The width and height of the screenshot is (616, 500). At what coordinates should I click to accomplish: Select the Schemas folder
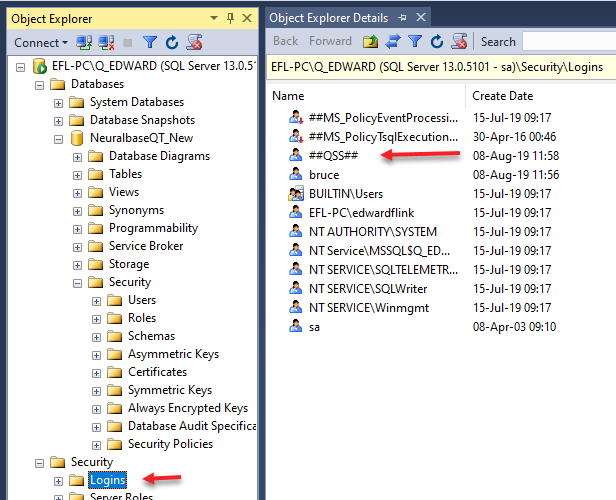click(151, 336)
